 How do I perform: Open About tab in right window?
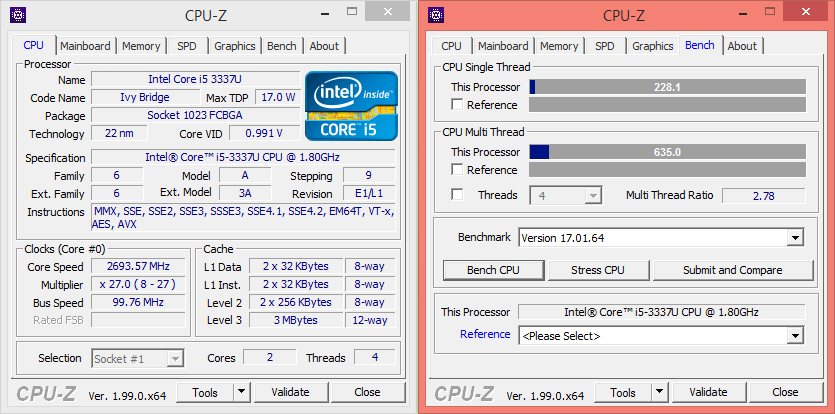(742, 46)
